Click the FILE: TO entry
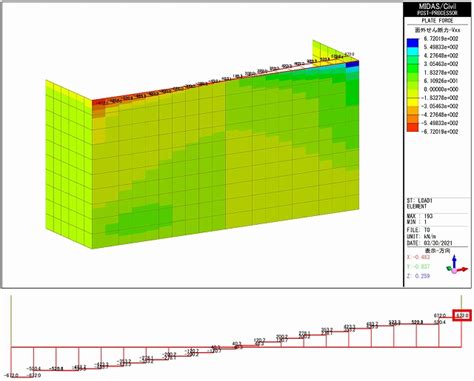474x381 pixels. (x=418, y=230)
